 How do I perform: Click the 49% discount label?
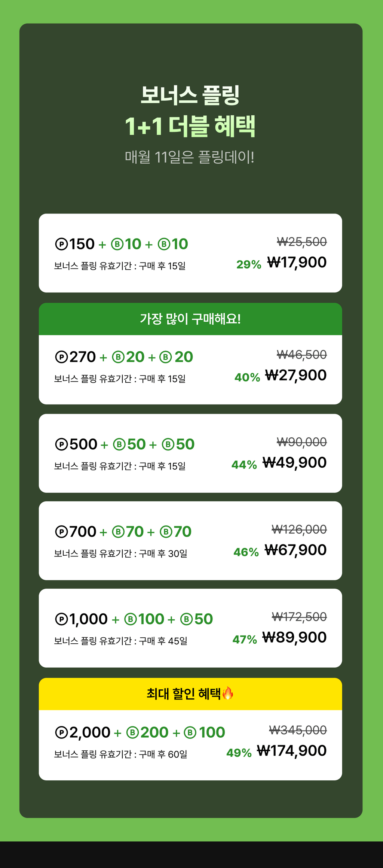(x=239, y=753)
